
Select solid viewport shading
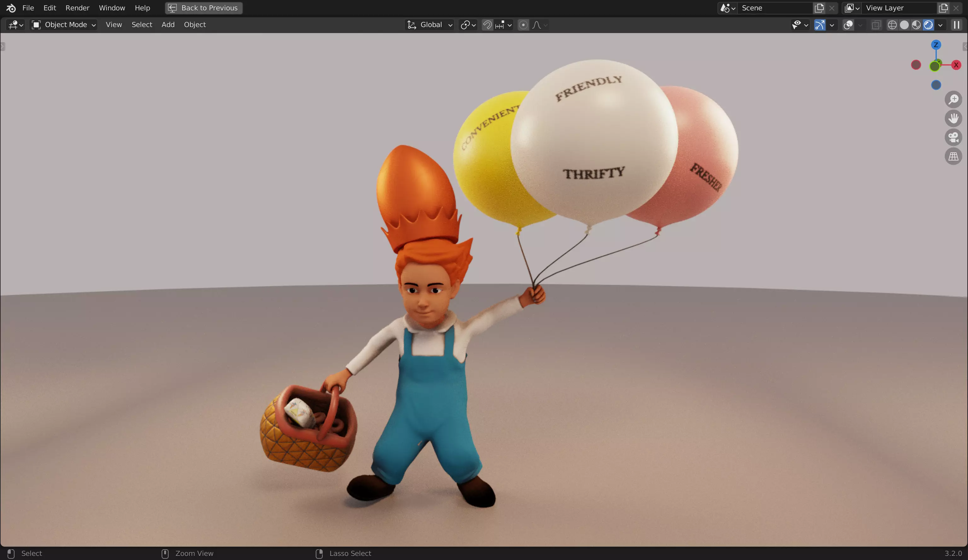[x=904, y=25]
